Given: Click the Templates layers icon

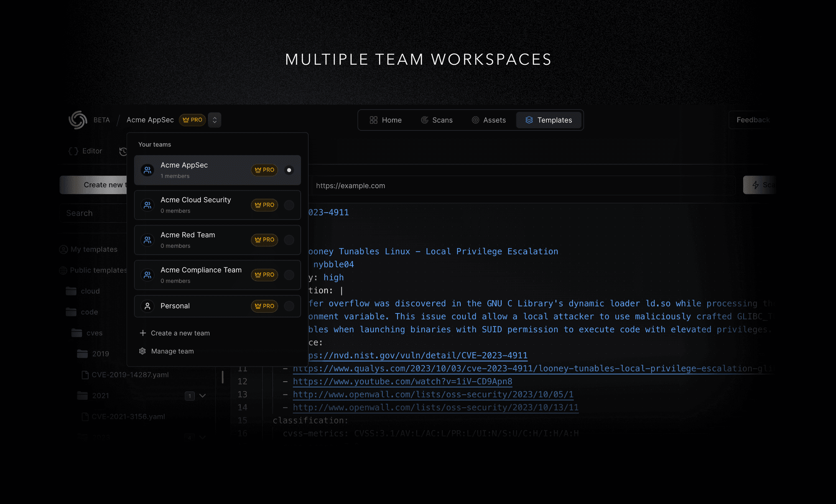Looking at the screenshot, I should point(529,120).
